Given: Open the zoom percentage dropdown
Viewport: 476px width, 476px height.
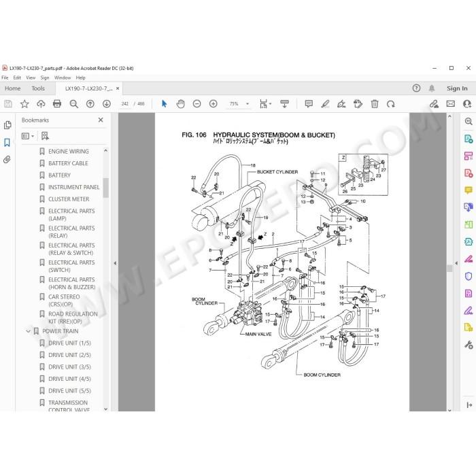Looking at the screenshot, I should point(248,104).
